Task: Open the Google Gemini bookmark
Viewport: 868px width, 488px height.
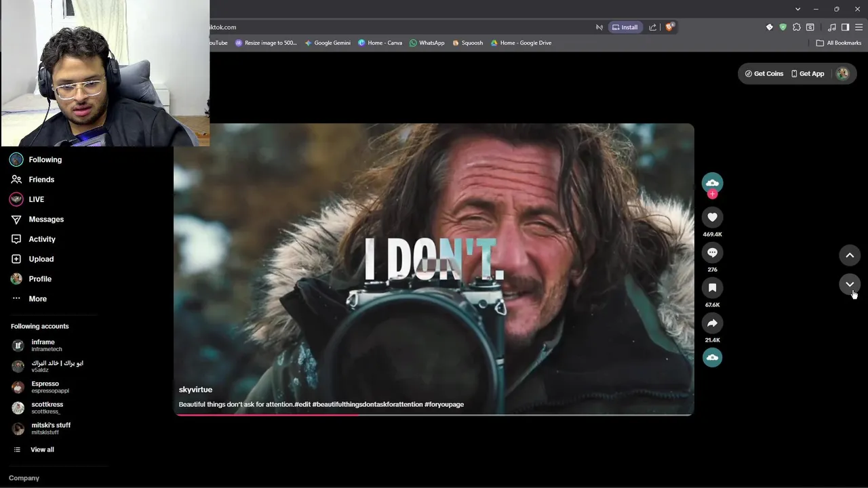Action: point(328,43)
